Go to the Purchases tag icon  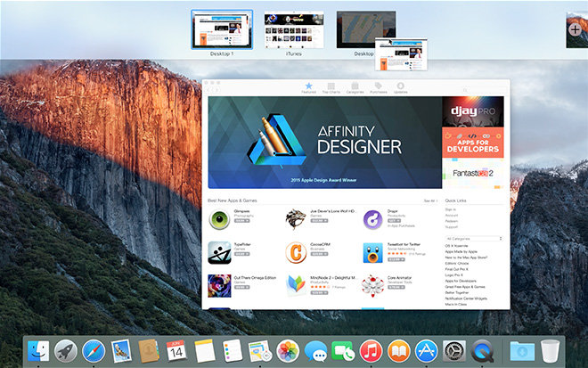[378, 86]
